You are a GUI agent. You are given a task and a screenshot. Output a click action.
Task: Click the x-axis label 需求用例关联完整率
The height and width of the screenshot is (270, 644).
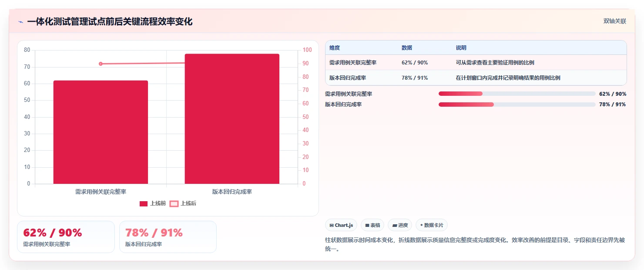pos(101,192)
